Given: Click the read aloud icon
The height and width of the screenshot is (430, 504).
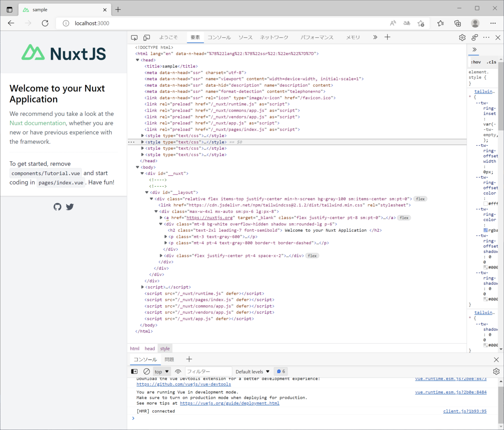Looking at the screenshot, I should (x=393, y=23).
